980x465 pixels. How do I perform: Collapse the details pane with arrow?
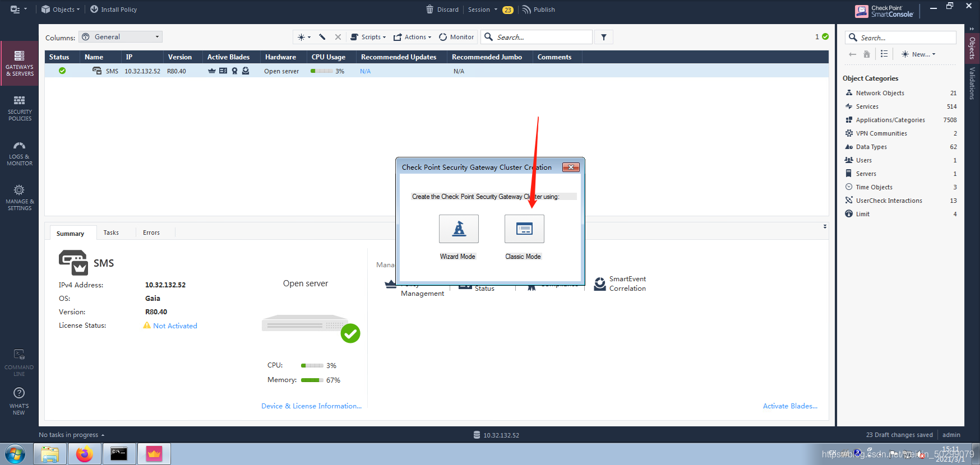point(825,226)
